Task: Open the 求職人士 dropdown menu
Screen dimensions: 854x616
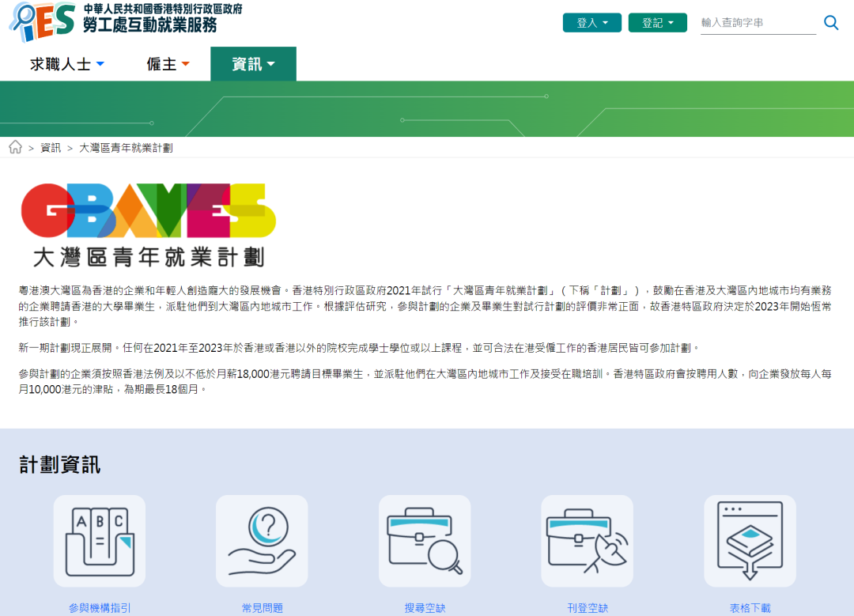Action: [x=67, y=64]
